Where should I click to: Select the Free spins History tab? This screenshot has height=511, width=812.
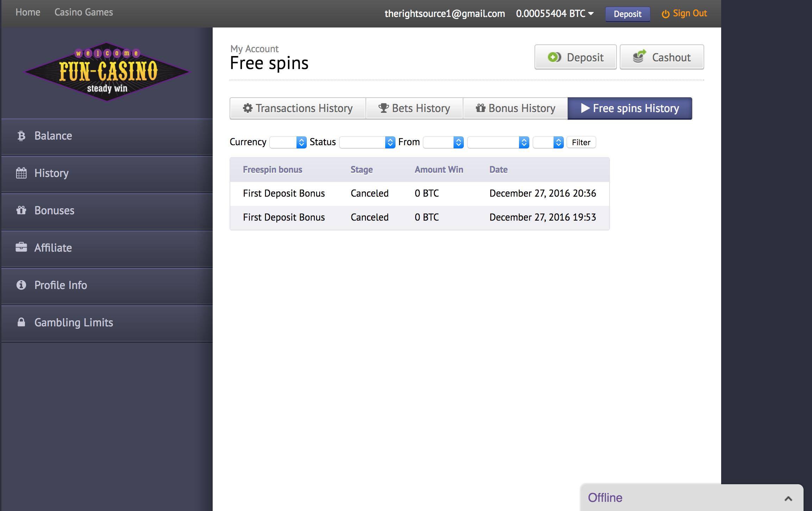point(630,108)
